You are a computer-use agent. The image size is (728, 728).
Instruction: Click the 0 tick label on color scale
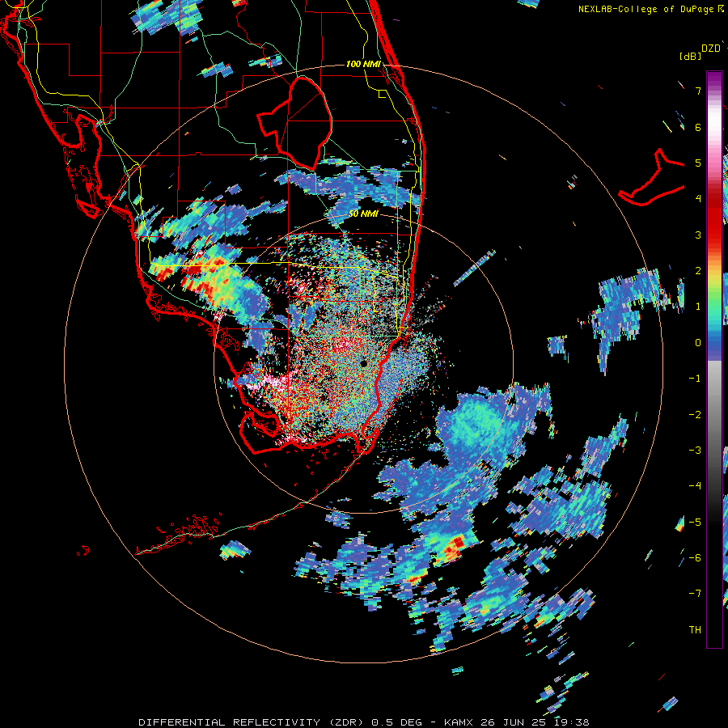[x=698, y=343]
